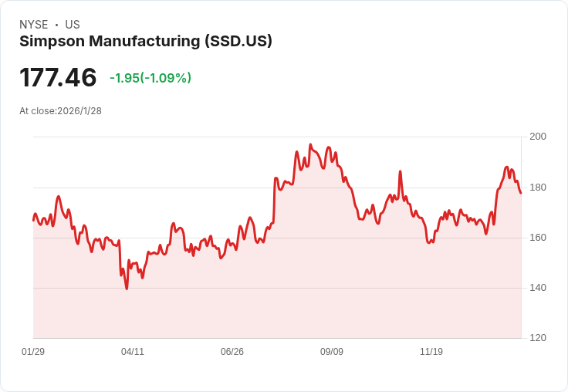This screenshot has width=568, height=392.
Task: Click the At close 2026/1/28 timestamp
Action: pos(61,110)
